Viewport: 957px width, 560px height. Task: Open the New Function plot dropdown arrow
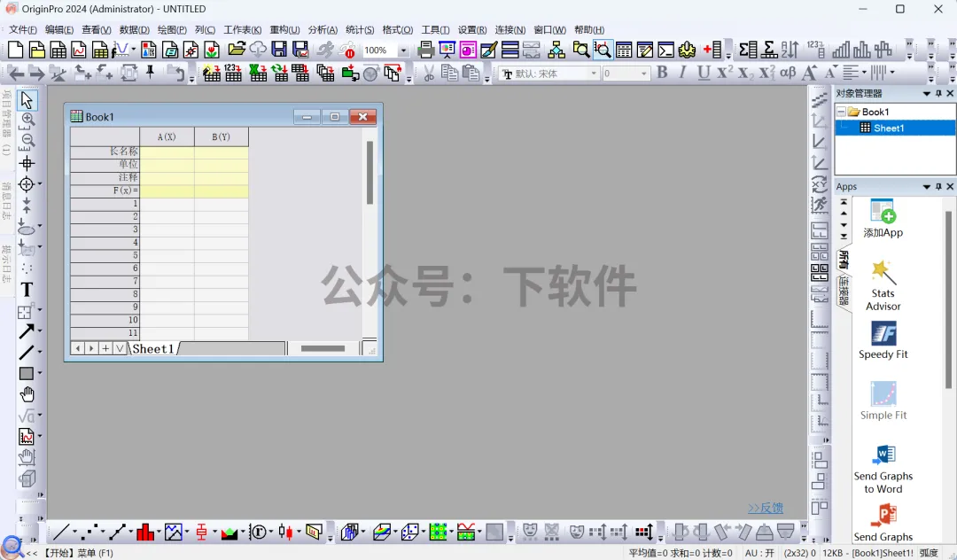tap(134, 50)
